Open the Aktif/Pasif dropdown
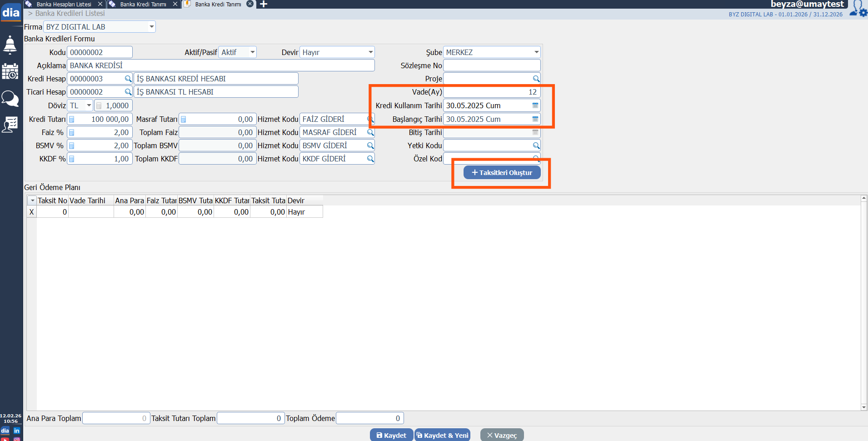This screenshot has width=868, height=441. 252,52
